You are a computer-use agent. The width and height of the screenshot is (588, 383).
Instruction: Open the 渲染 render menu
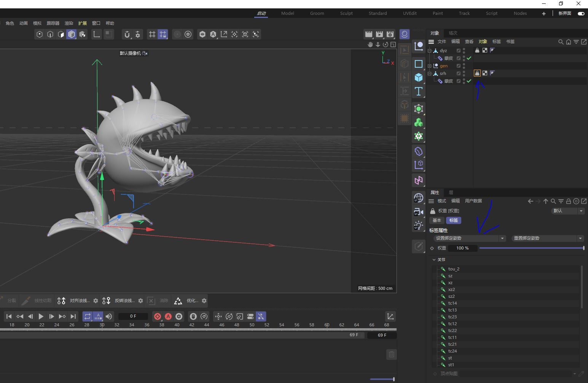[x=69, y=23]
